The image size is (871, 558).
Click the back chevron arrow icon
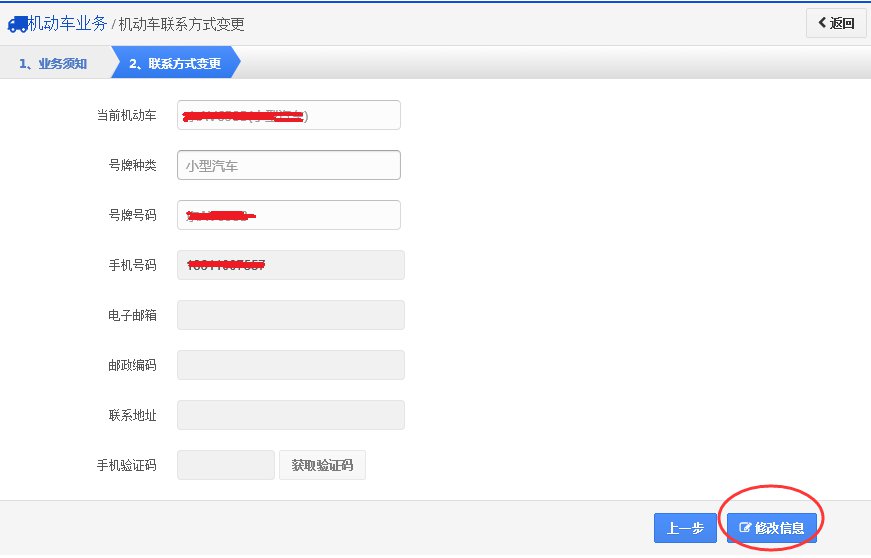[x=822, y=23]
